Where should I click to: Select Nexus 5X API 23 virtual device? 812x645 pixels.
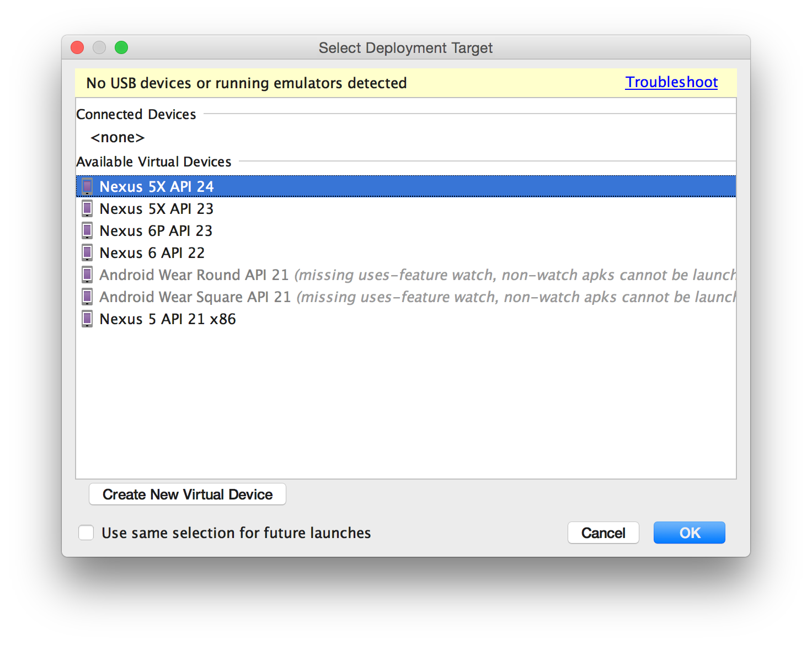406,208
